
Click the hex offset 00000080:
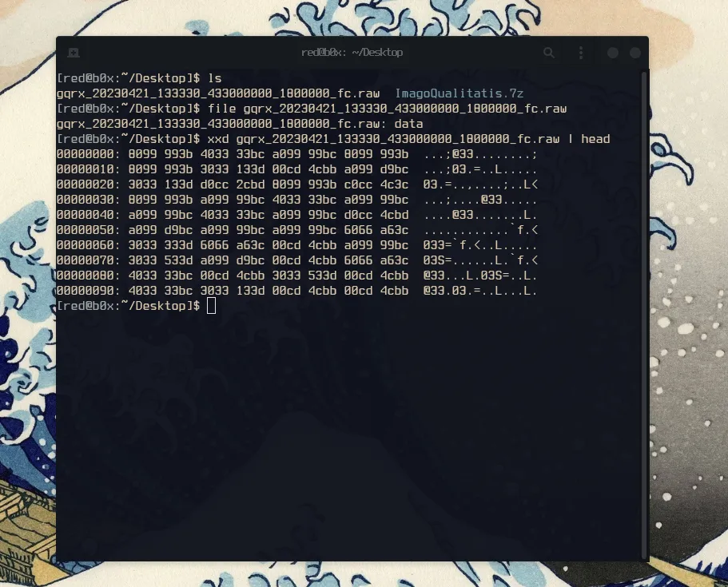click(x=88, y=276)
